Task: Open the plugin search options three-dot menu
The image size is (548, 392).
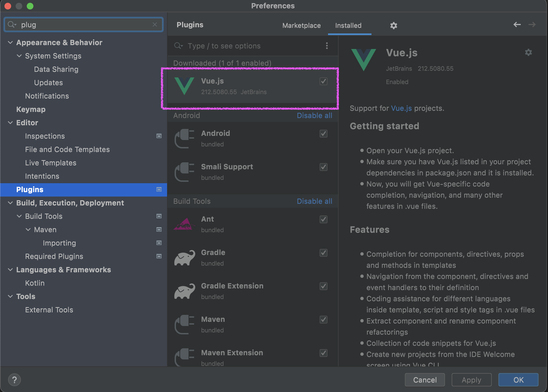Action: pos(327,46)
